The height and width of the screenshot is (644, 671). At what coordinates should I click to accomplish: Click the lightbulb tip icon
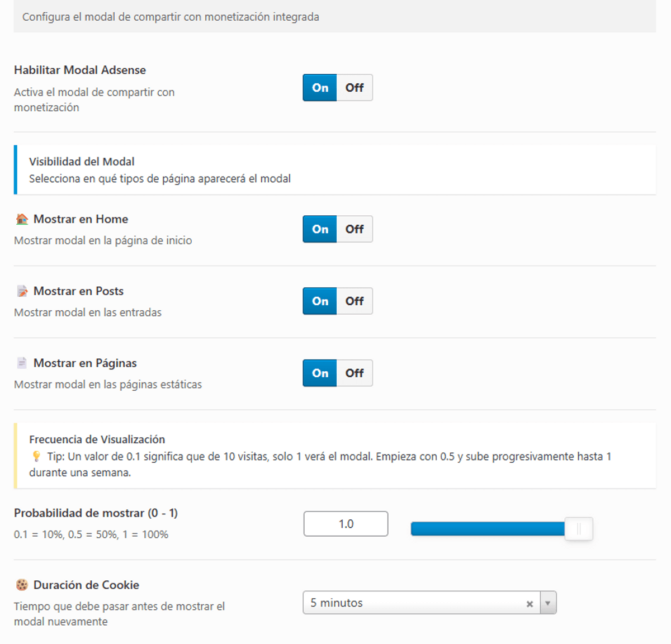pyautogui.click(x=36, y=457)
